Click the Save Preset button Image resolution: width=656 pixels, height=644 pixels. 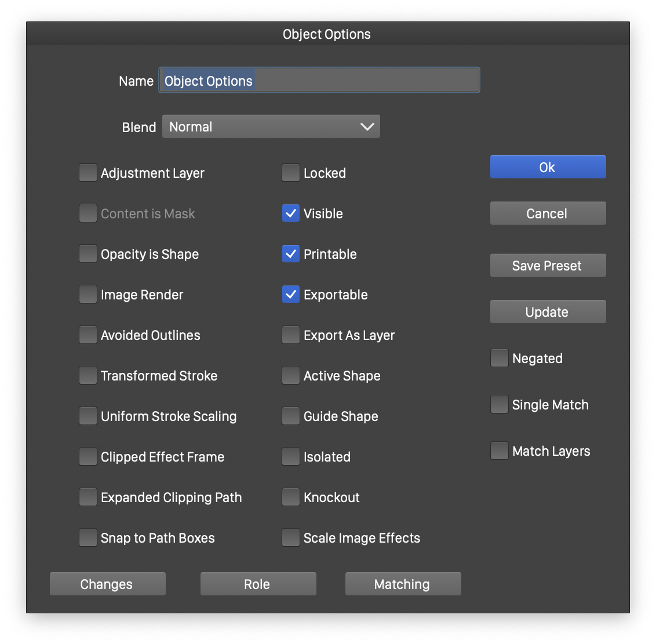tap(548, 266)
